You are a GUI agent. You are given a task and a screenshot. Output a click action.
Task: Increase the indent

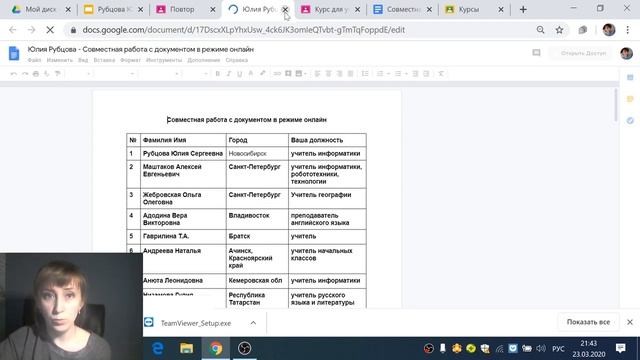point(426,74)
